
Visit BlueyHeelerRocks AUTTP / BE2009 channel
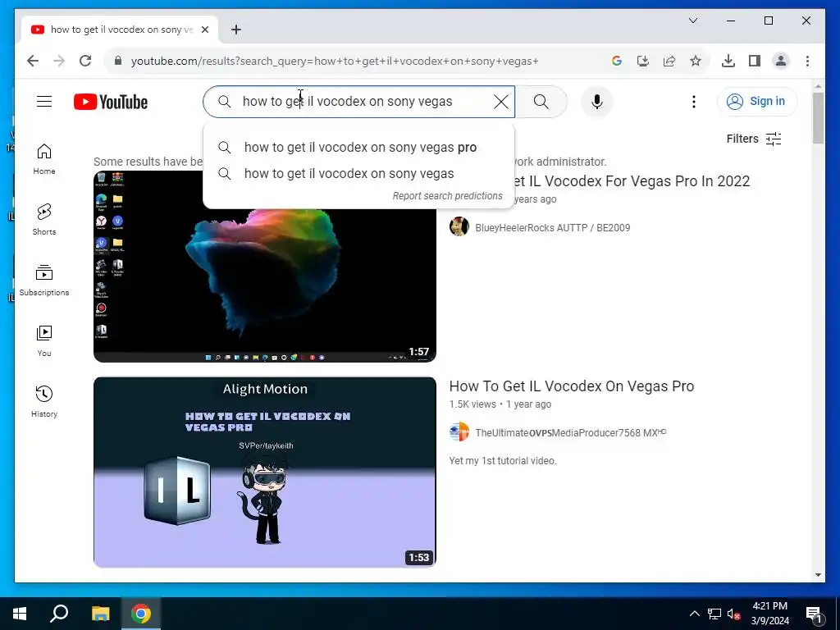pos(552,228)
